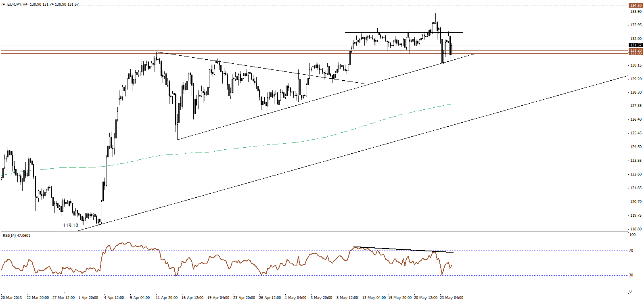Click the 8 May 12:00 time label
This screenshot has height=301, width=644.
pyautogui.click(x=347, y=298)
